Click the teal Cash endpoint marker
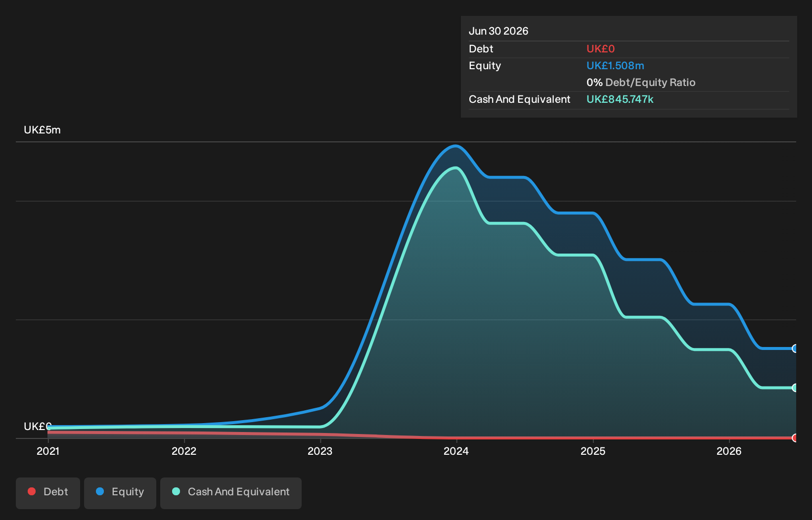The width and height of the screenshot is (812, 520). point(795,388)
